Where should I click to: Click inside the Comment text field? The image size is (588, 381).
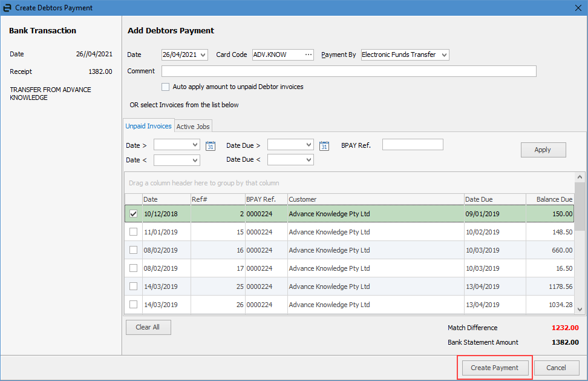(x=348, y=71)
